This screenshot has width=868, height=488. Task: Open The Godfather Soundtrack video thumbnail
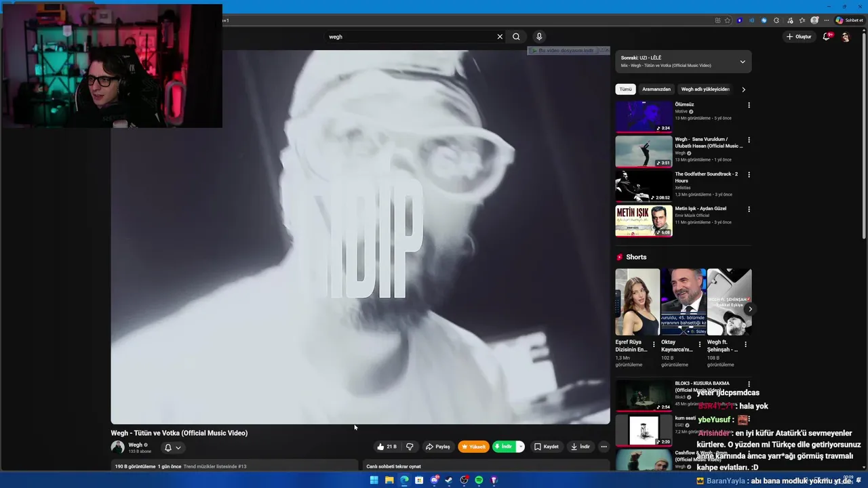[644, 186]
